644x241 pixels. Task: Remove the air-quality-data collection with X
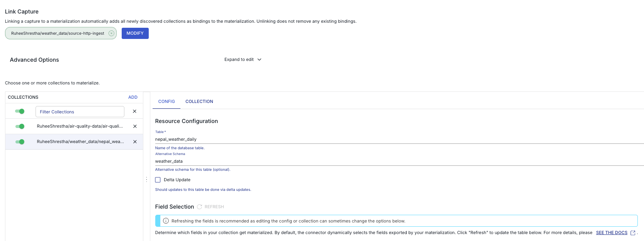pyautogui.click(x=135, y=126)
